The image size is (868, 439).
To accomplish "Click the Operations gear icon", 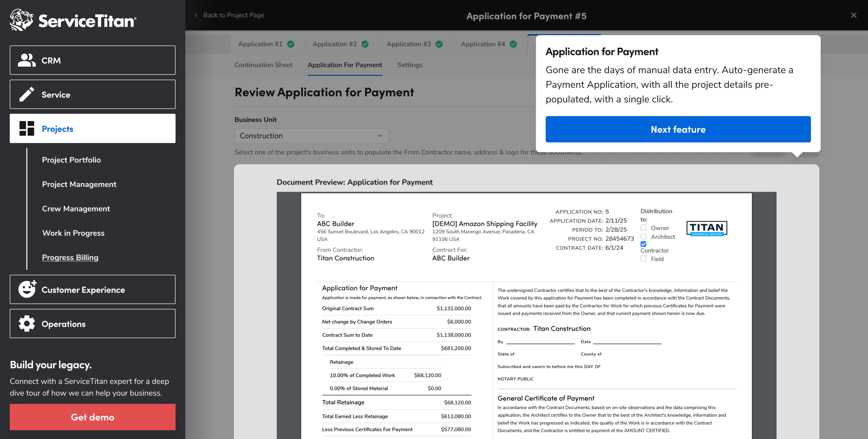I will coord(27,324).
